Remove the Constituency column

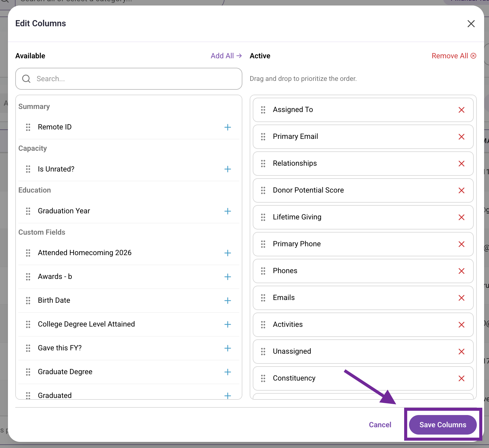461,378
